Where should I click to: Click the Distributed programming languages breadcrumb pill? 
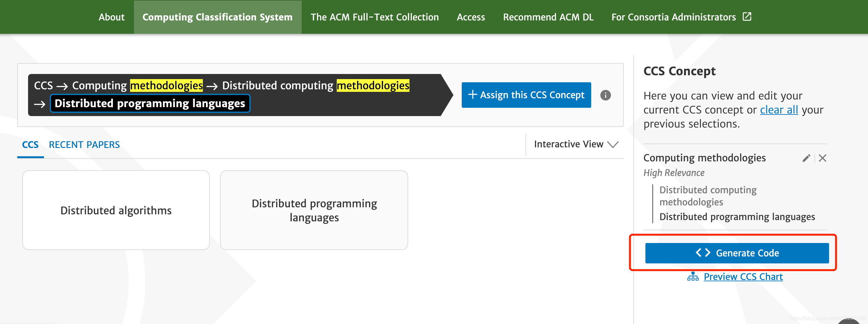point(150,103)
